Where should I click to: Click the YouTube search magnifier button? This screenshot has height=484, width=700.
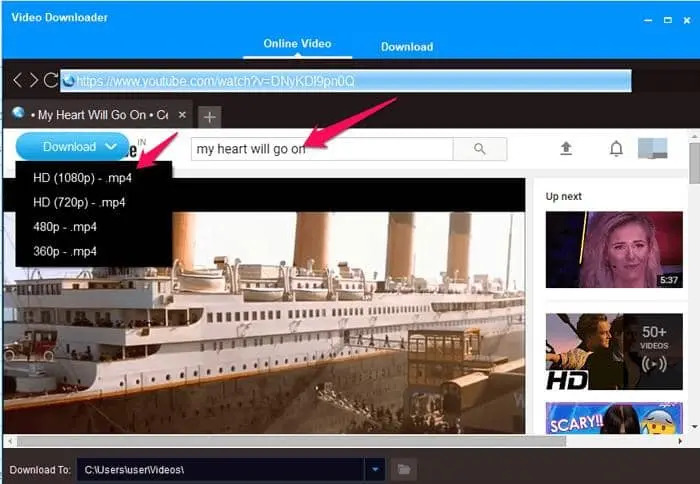(479, 149)
